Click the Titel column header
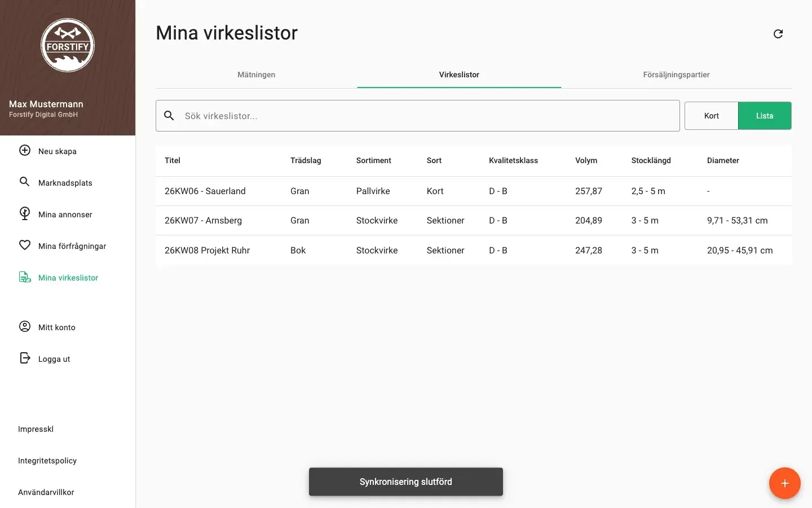 (173, 160)
